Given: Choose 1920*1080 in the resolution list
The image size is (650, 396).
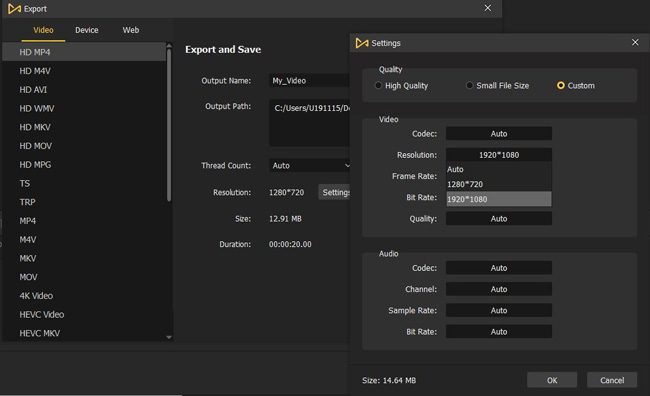Looking at the screenshot, I should [499, 199].
